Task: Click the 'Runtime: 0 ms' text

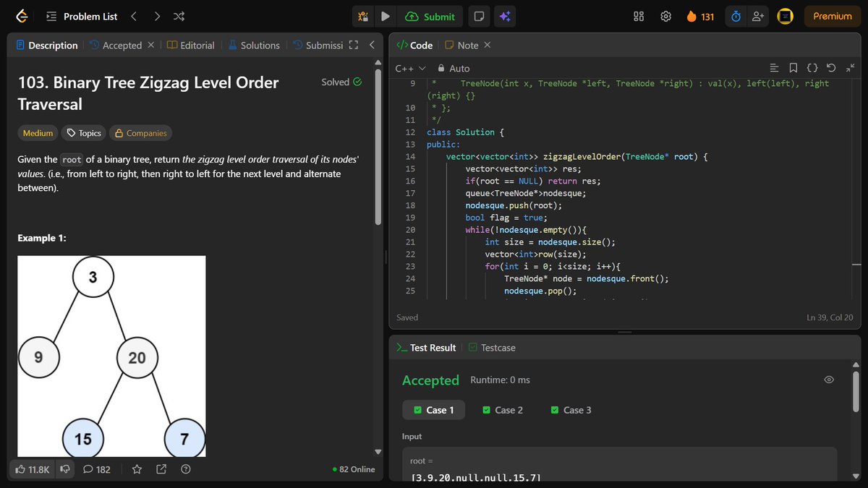Action: (500, 380)
